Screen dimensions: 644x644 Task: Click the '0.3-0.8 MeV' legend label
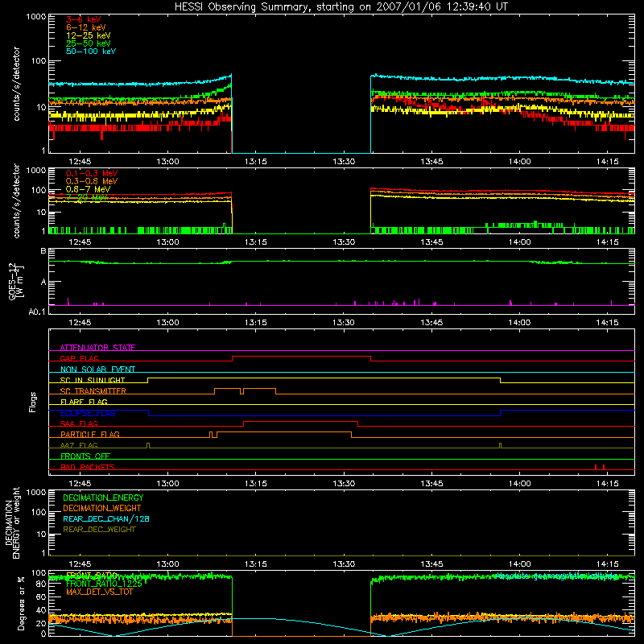point(92,181)
